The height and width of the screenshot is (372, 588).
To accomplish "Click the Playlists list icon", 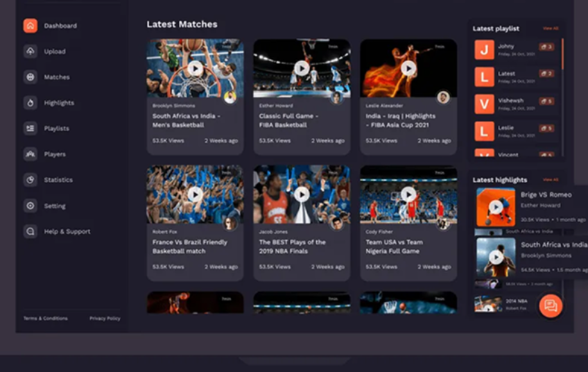I will (31, 128).
